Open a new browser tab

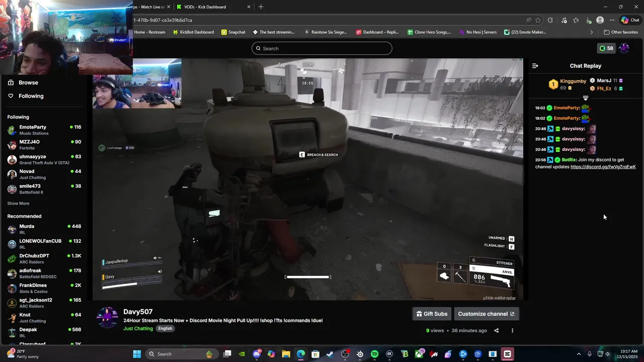click(x=261, y=7)
